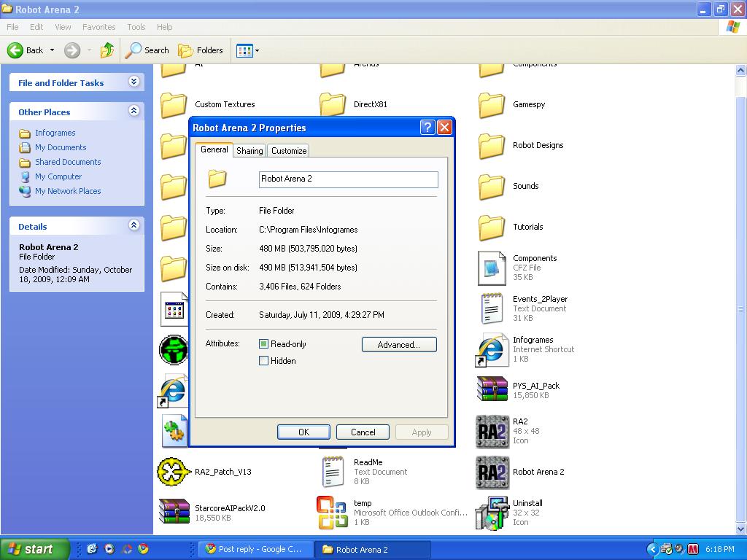
Task: Toggle the Hidden checkbox
Action: 263,360
